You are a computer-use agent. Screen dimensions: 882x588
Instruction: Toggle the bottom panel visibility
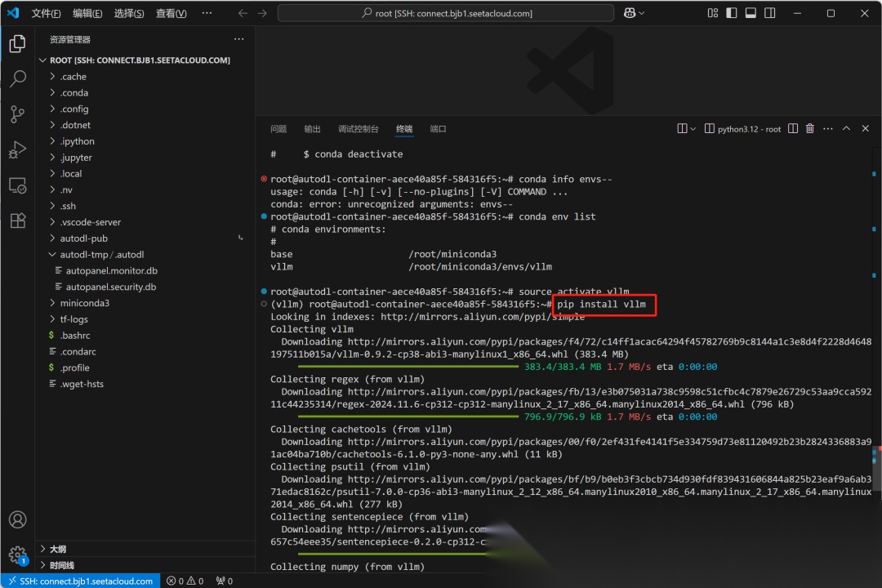pos(751,13)
